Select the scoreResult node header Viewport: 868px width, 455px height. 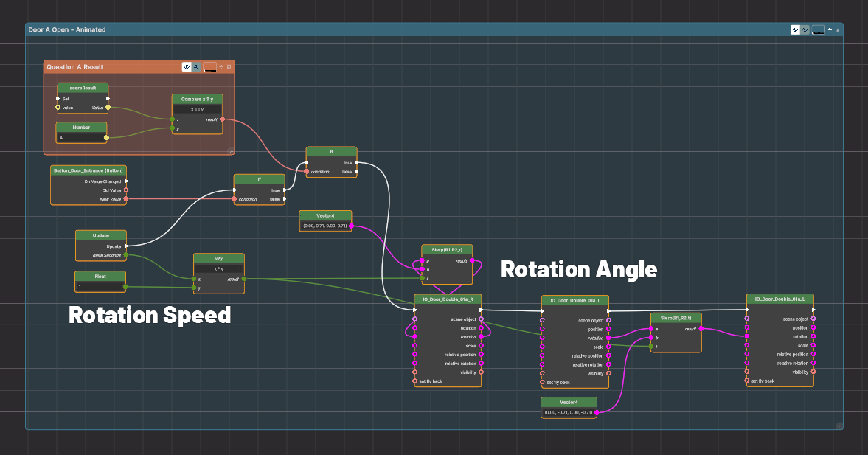82,88
